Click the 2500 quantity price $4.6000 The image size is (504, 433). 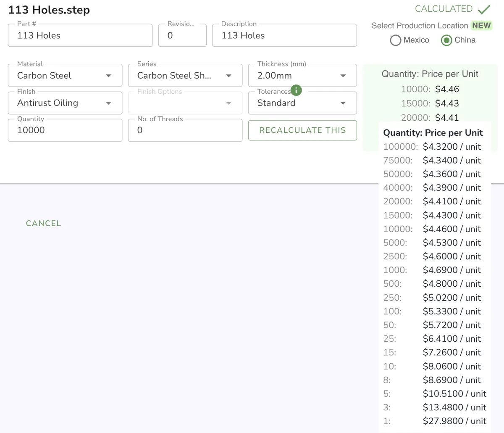(x=452, y=256)
